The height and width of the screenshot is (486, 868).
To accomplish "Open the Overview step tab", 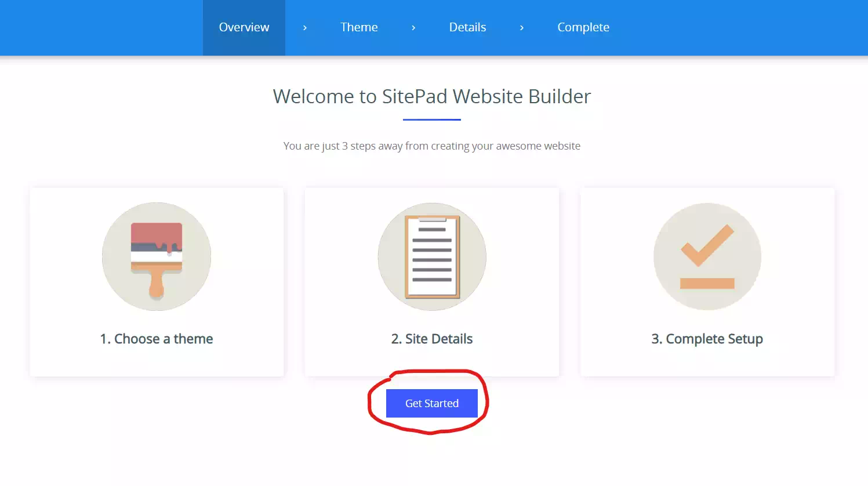I will 244,27.
